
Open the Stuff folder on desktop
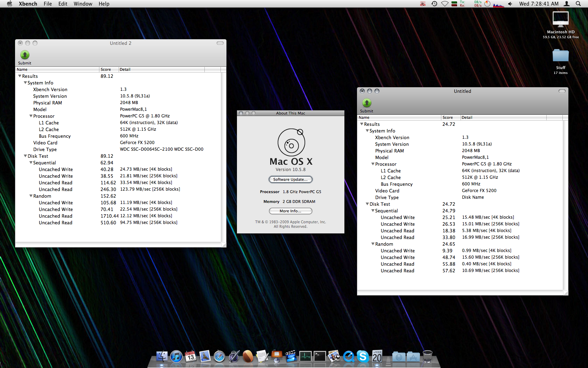(x=560, y=56)
